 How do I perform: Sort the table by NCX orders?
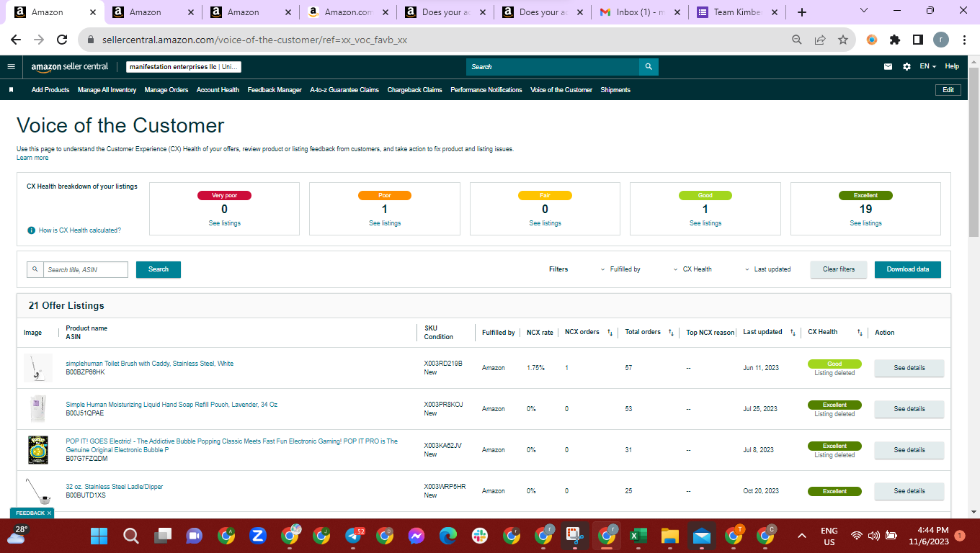click(610, 333)
